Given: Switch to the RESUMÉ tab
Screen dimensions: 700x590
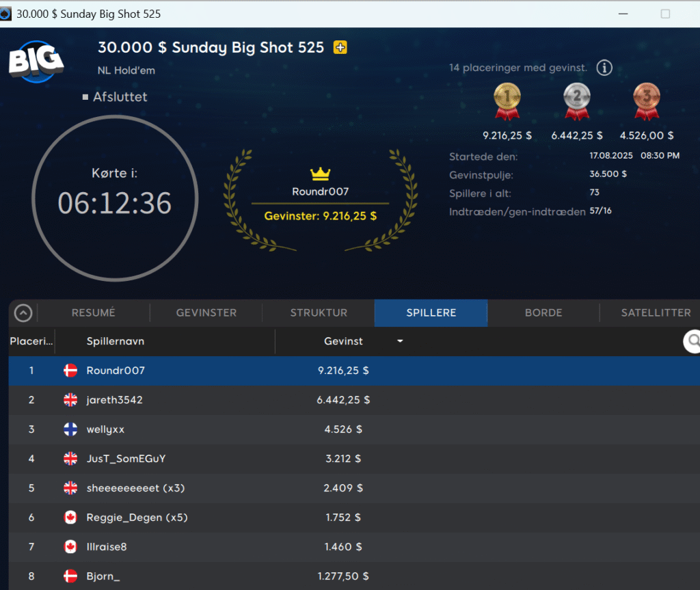Looking at the screenshot, I should click(x=94, y=313).
